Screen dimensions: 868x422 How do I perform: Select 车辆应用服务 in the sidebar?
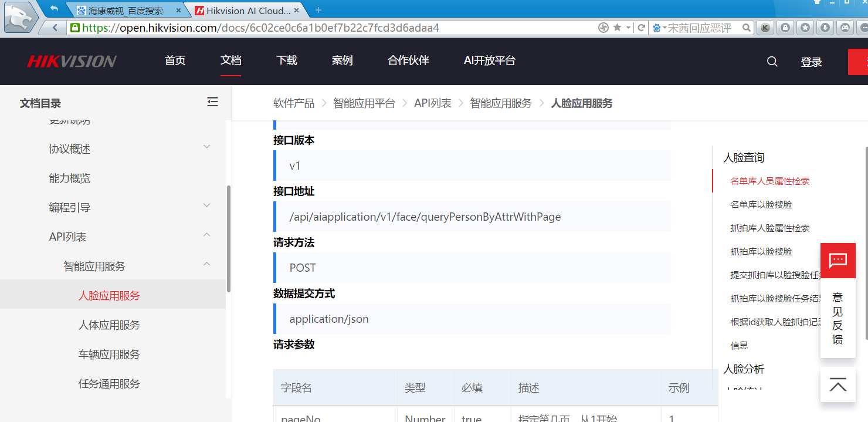(109, 355)
